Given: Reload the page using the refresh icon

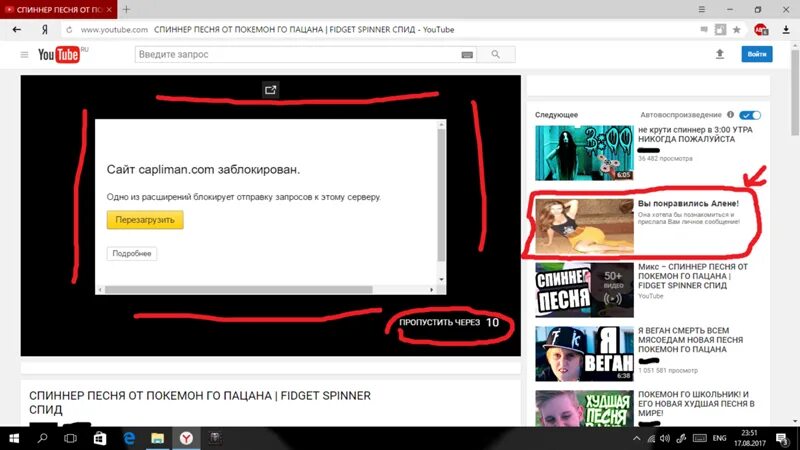Looking at the screenshot, I should pos(69,30).
